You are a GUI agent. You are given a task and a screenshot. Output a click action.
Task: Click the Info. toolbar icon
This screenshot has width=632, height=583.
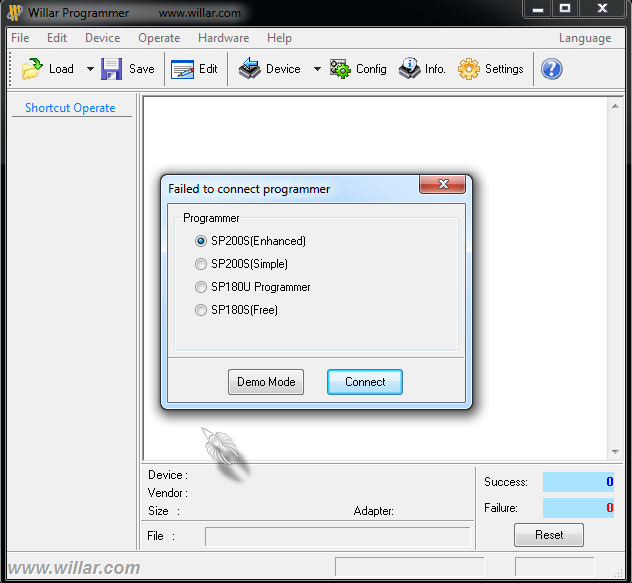[410, 68]
